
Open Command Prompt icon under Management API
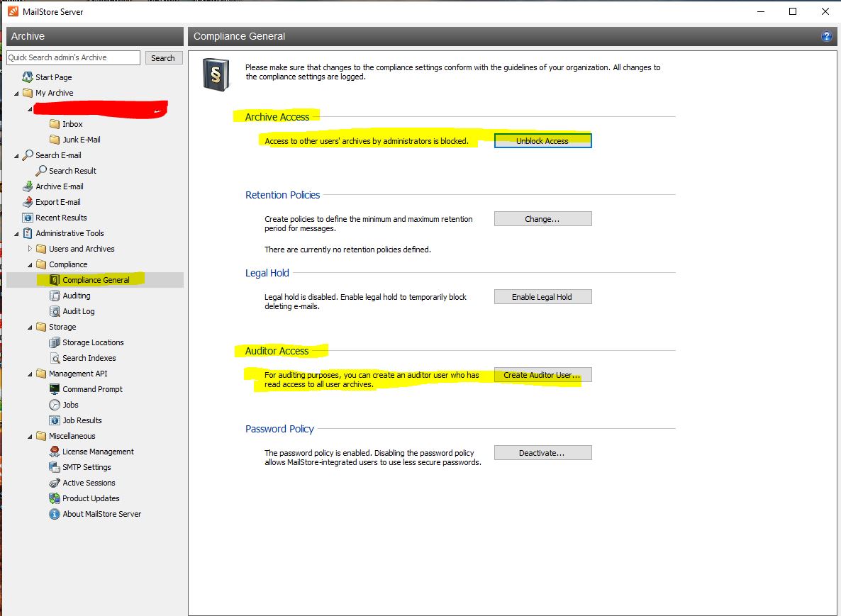click(x=55, y=389)
